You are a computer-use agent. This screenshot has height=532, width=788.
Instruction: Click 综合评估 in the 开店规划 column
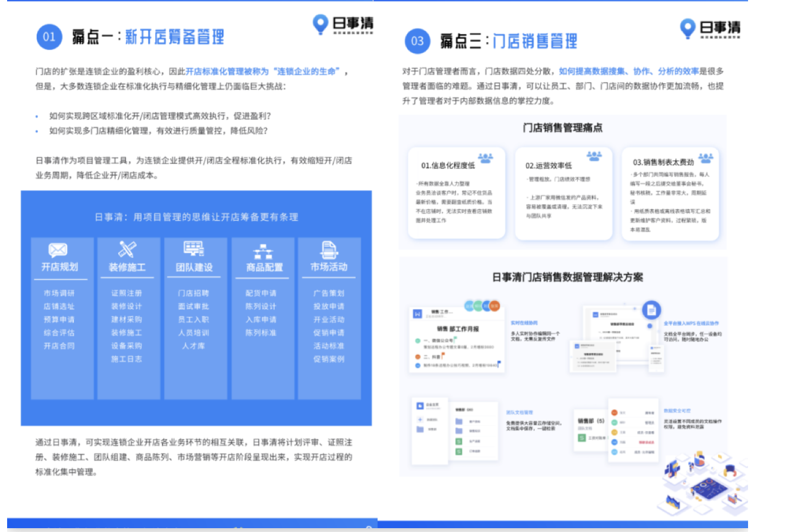59,333
